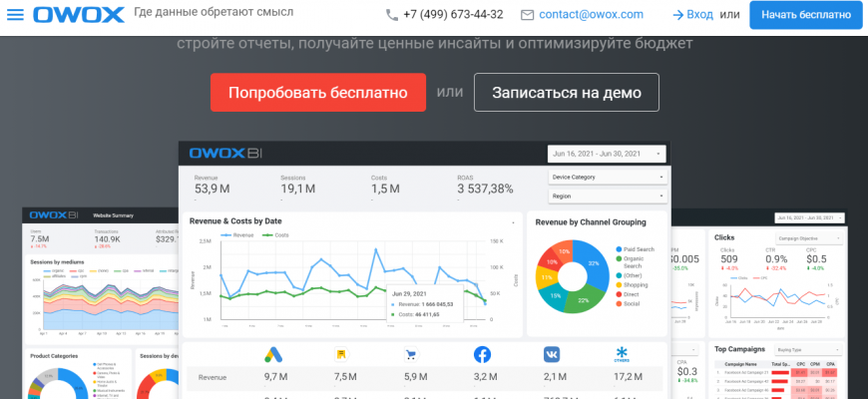This screenshot has height=399, width=868.
Task: Click the red Попробовать бесплатно button
Action: (317, 92)
